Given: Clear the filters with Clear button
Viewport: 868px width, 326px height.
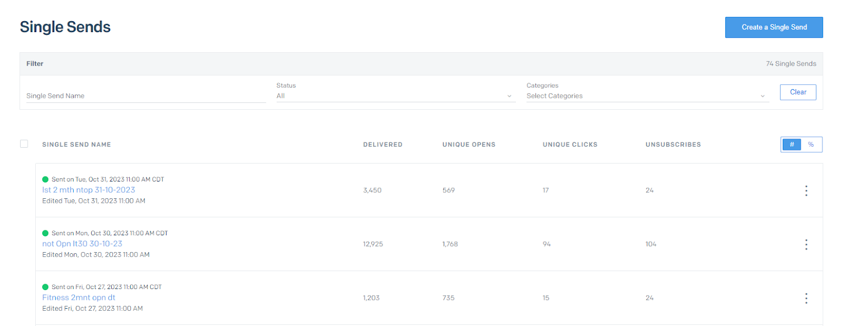Looking at the screenshot, I should [798, 92].
